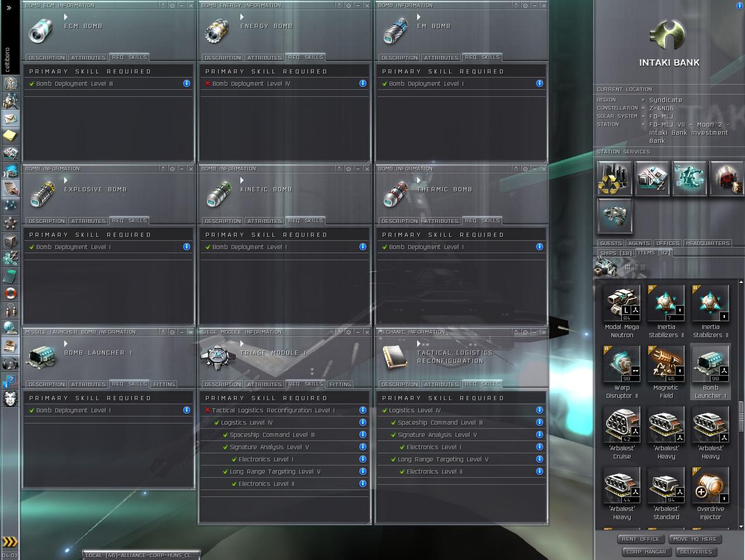Pin the EM Bomb information window
The height and width of the screenshot is (560, 745).
pos(525,5)
